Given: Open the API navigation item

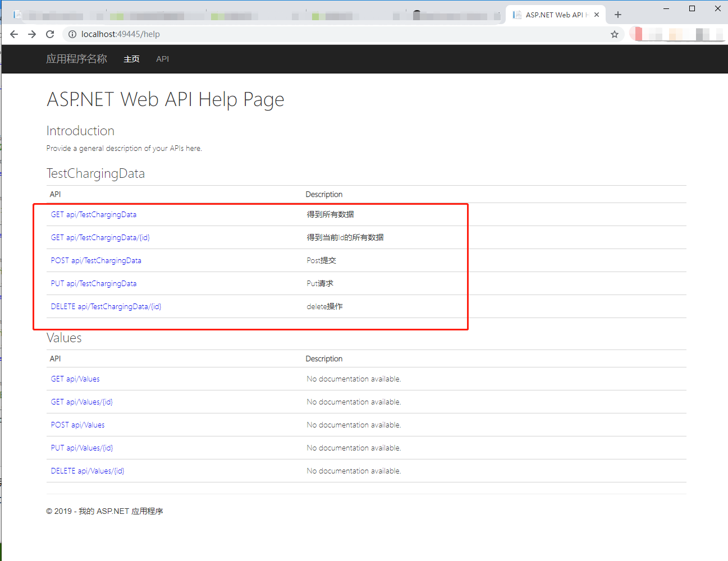Looking at the screenshot, I should pos(162,59).
